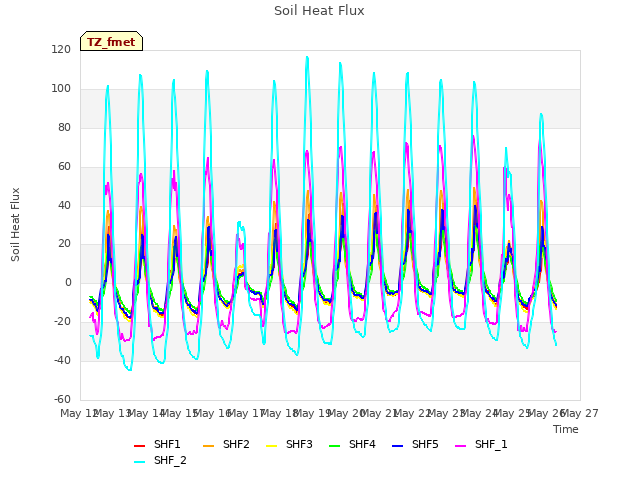Click the red SHF1 legend swatch
This screenshot has height=480, width=640.
pos(140,445)
